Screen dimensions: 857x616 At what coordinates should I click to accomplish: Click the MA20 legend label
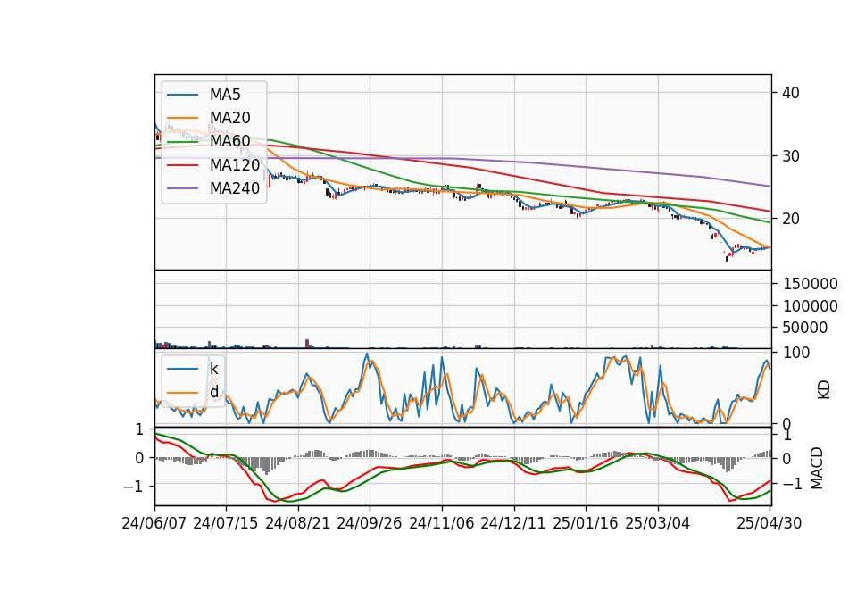(x=229, y=118)
